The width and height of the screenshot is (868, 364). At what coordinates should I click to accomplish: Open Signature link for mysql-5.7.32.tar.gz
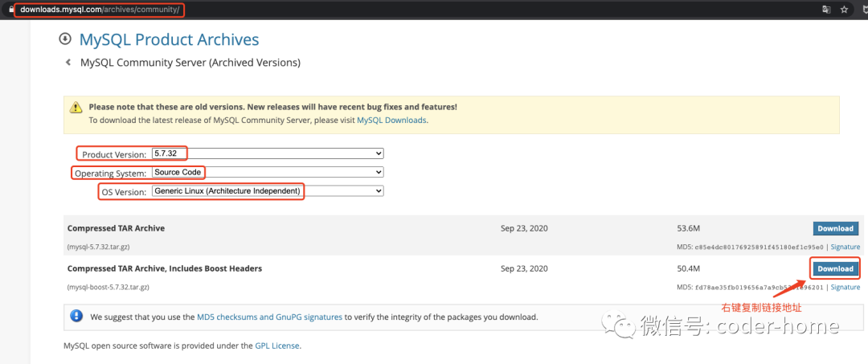(x=845, y=247)
